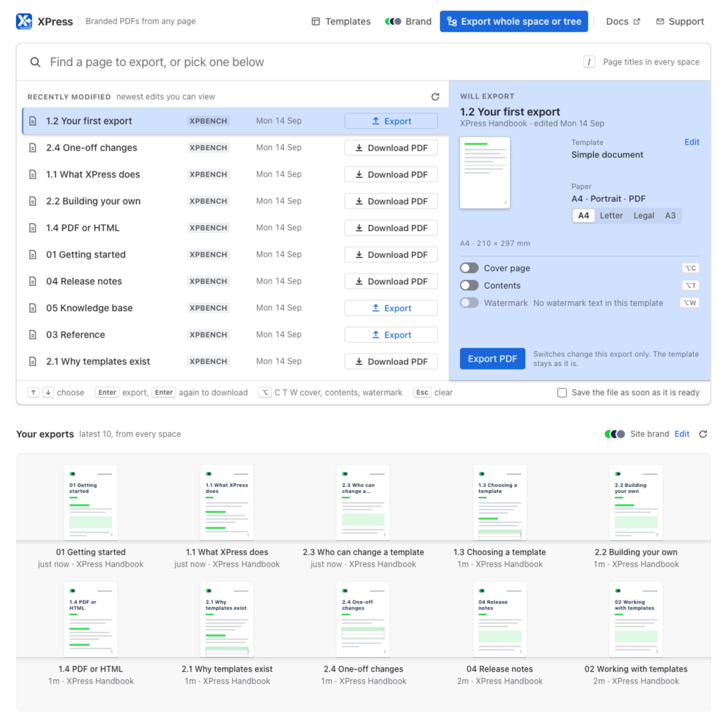Open the Brand menu item

(408, 21)
